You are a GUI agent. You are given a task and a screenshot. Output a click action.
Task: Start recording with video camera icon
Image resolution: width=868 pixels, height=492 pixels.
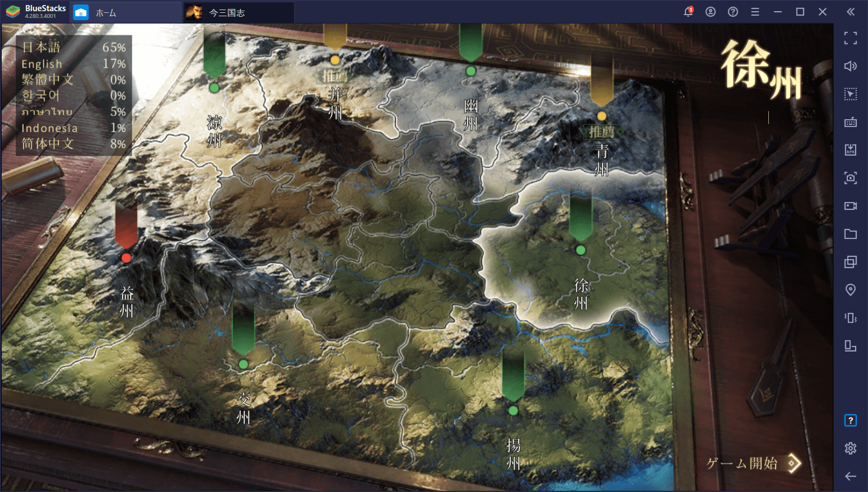tap(851, 206)
